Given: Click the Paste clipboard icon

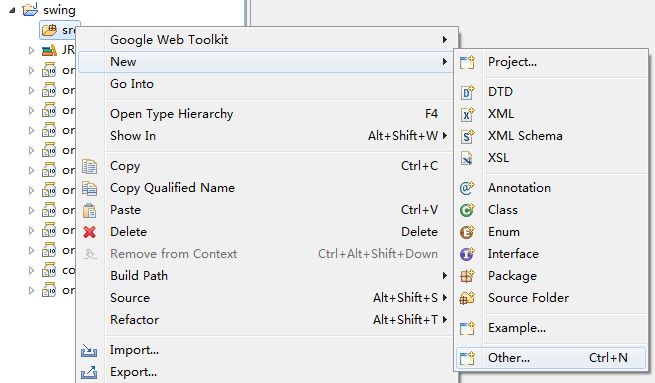Looking at the screenshot, I should click(89, 210).
